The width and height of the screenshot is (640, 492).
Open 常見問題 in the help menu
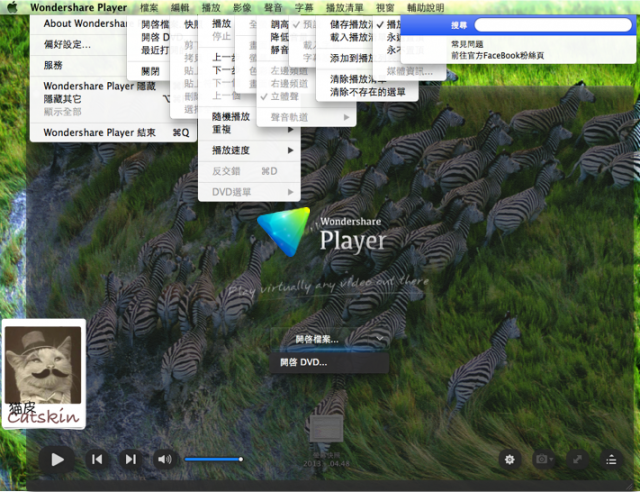467,44
